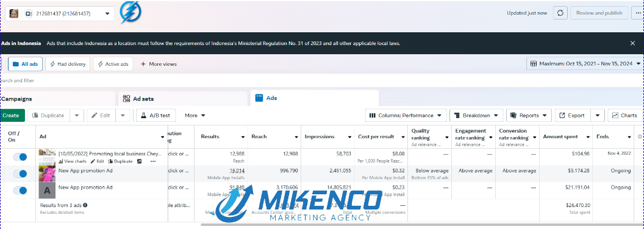Click the pink phone thumbnail of New App ad
This screenshot has height=229, width=644.
click(47, 174)
